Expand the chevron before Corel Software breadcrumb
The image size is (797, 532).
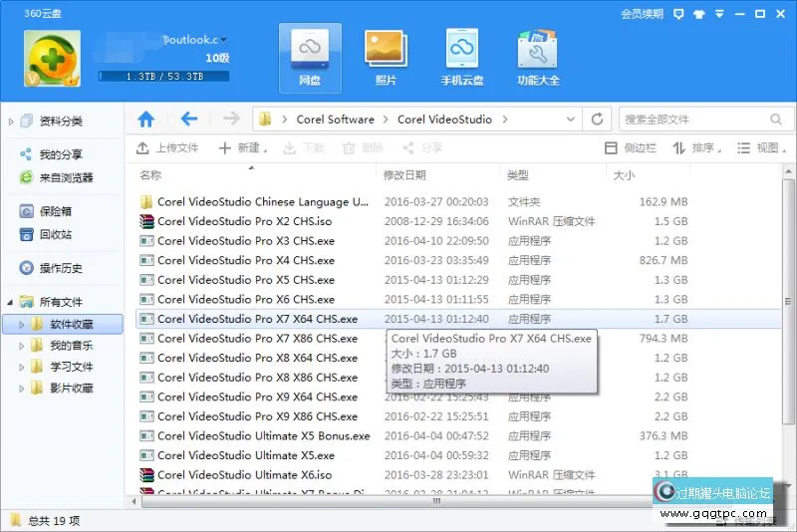pos(285,120)
